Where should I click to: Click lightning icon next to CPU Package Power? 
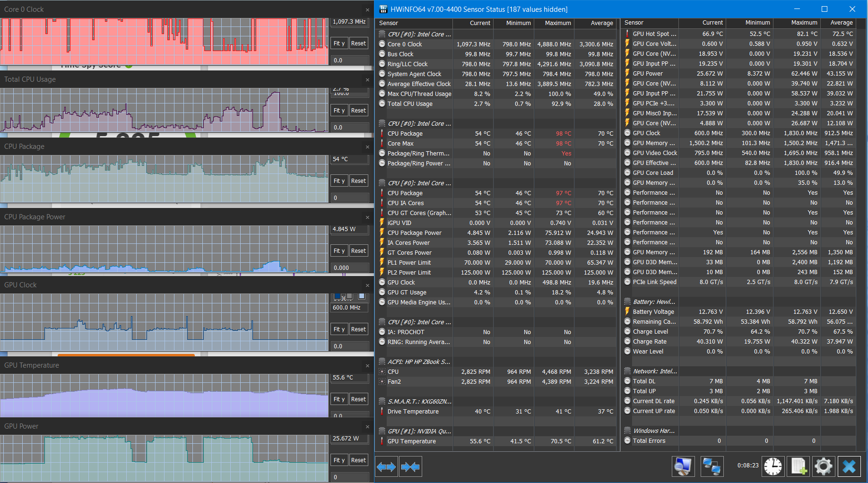coord(382,233)
